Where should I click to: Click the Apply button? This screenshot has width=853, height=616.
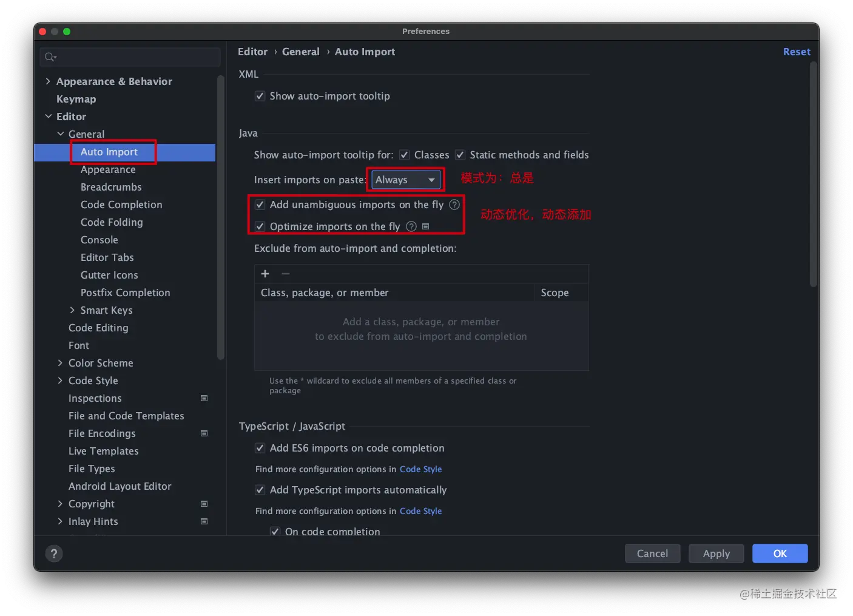click(716, 553)
